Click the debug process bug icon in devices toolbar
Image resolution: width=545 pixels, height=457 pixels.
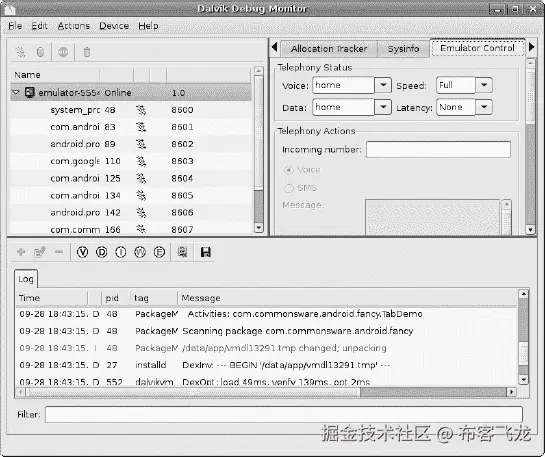point(21,52)
